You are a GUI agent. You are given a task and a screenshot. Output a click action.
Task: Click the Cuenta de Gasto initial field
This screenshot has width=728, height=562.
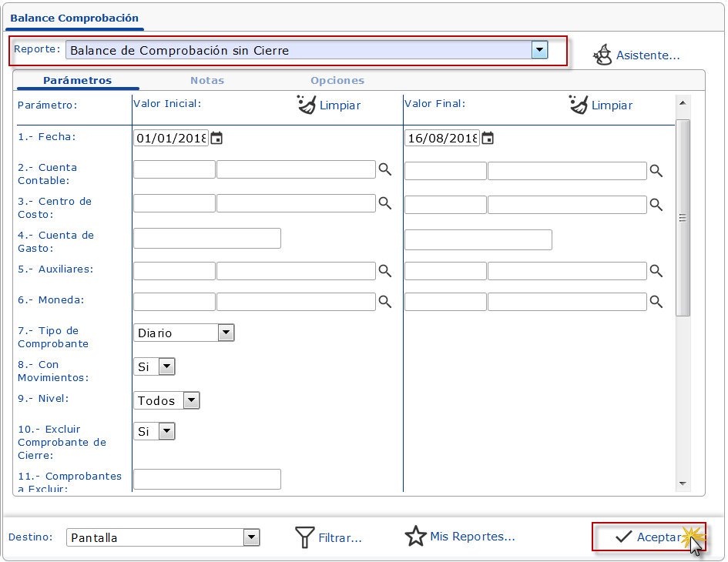coord(206,239)
